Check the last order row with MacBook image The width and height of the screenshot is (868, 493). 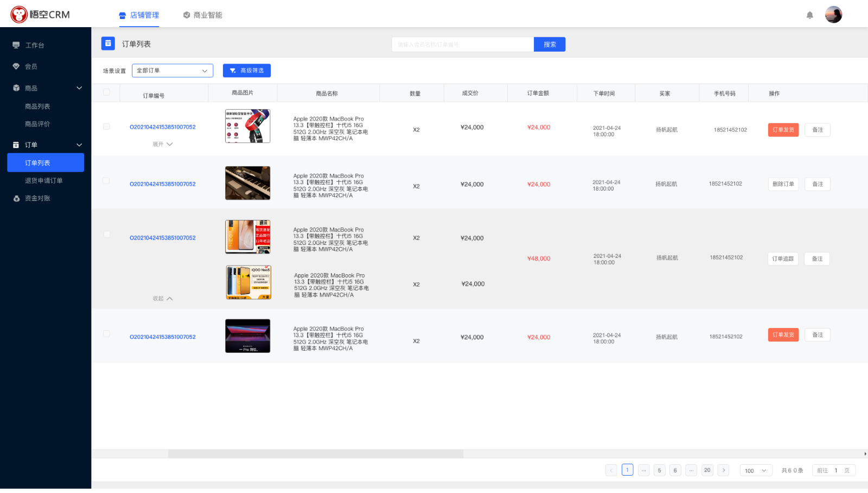pyautogui.click(x=106, y=334)
